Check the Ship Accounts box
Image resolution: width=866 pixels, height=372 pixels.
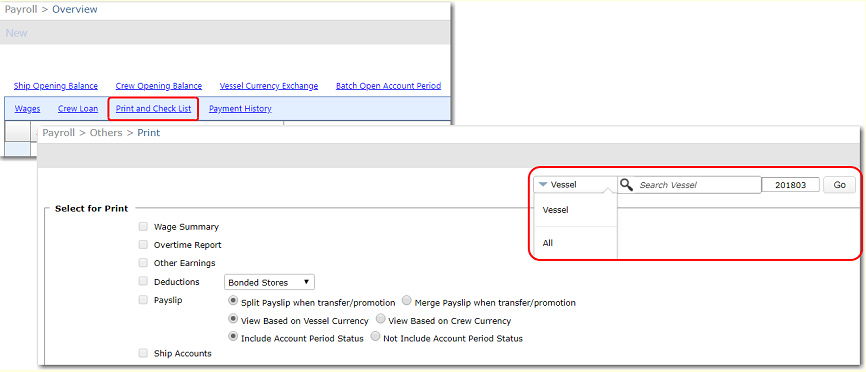(144, 353)
